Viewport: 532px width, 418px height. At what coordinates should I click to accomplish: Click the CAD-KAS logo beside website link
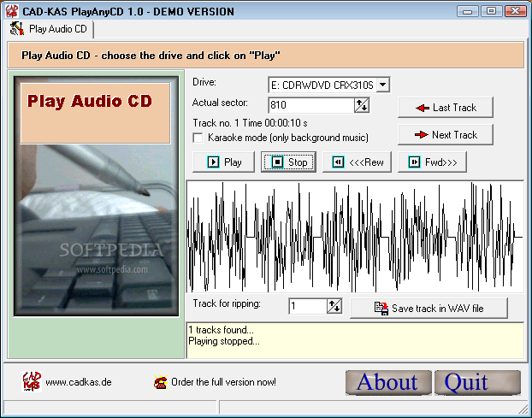[32, 381]
